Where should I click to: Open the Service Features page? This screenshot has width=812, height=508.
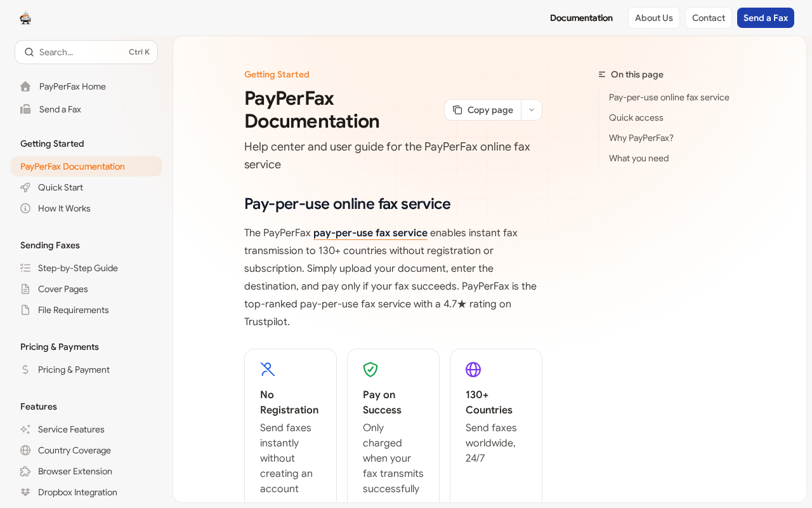point(86,429)
